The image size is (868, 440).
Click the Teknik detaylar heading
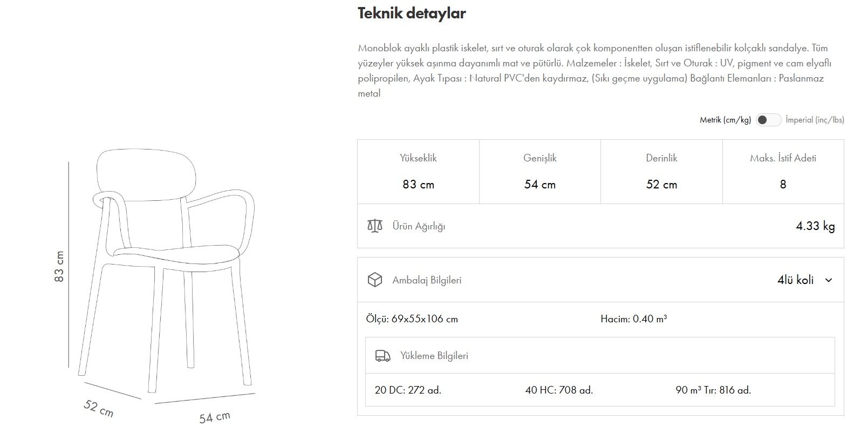point(412,13)
